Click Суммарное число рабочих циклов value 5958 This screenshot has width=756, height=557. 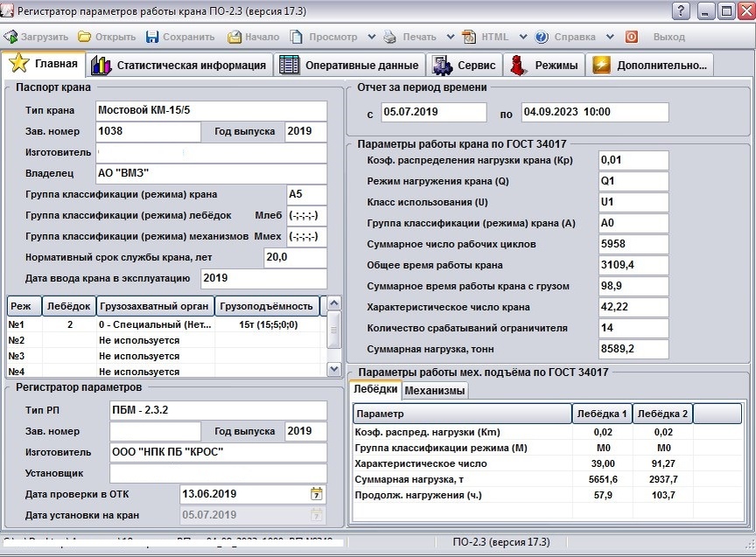click(633, 244)
